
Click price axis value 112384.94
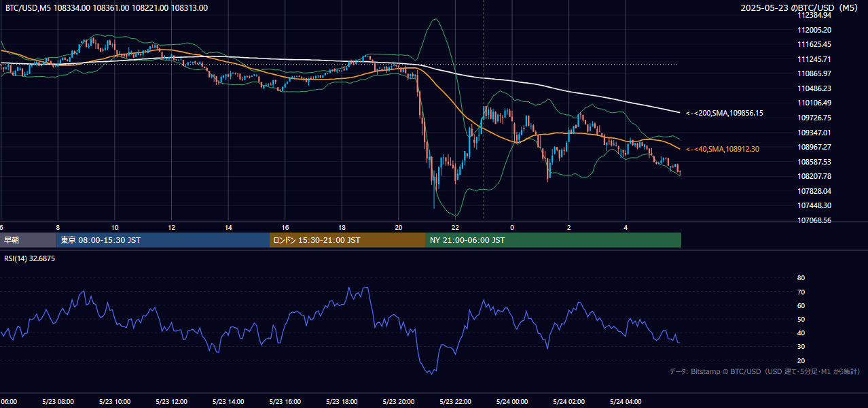[814, 15]
